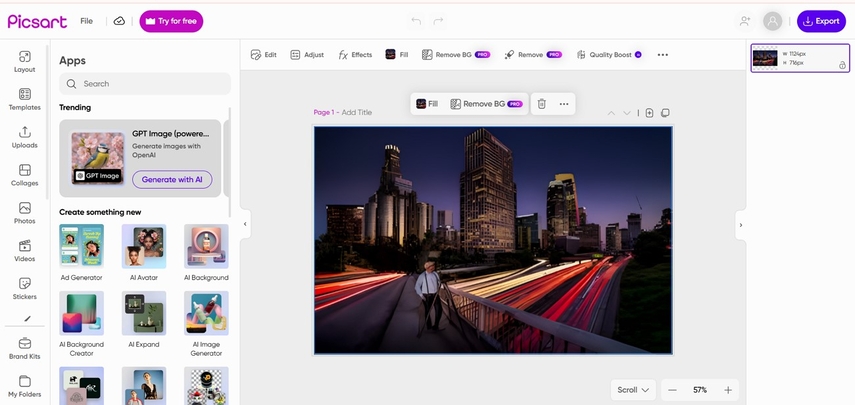Click the Redo arrow

point(438,21)
